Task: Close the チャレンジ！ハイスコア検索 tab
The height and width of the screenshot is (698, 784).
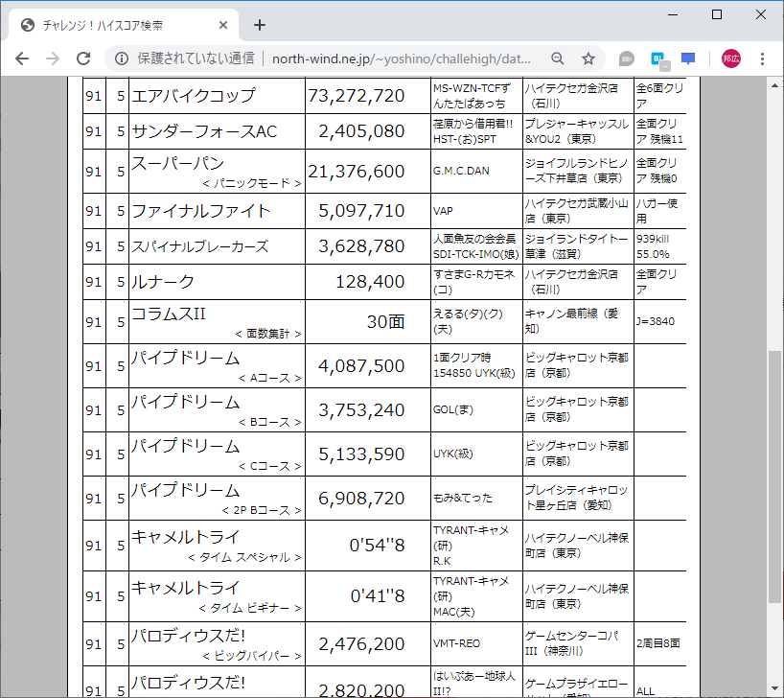Action: (223, 25)
